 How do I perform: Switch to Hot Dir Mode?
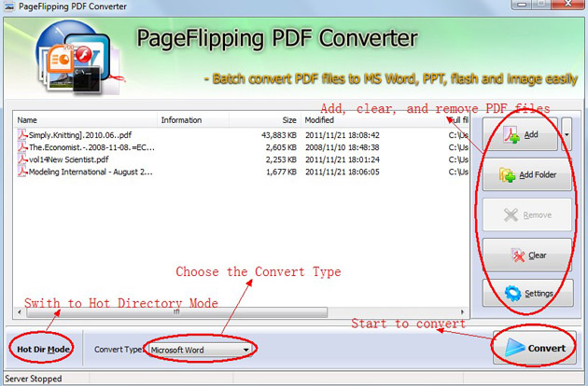click(43, 350)
